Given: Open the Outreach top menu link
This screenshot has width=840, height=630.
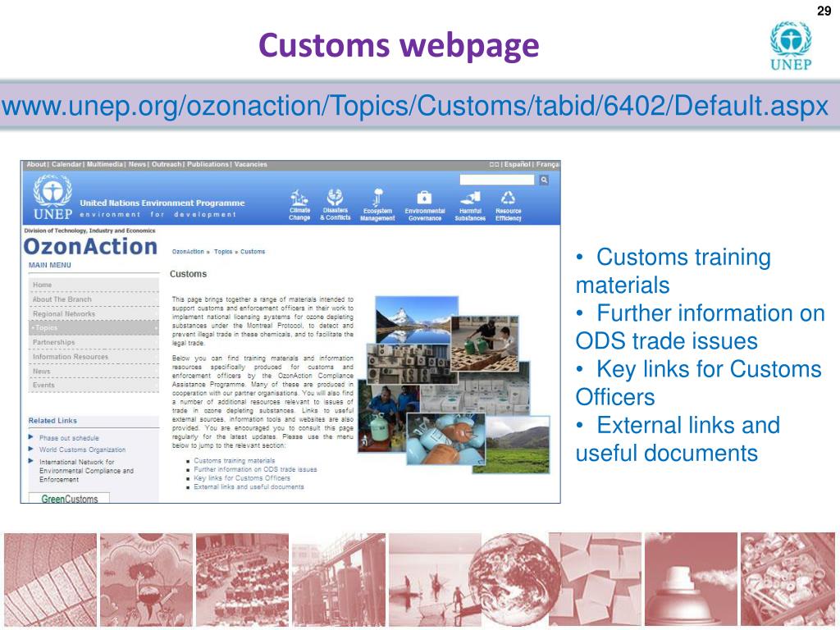Looking at the screenshot, I should (x=167, y=164).
